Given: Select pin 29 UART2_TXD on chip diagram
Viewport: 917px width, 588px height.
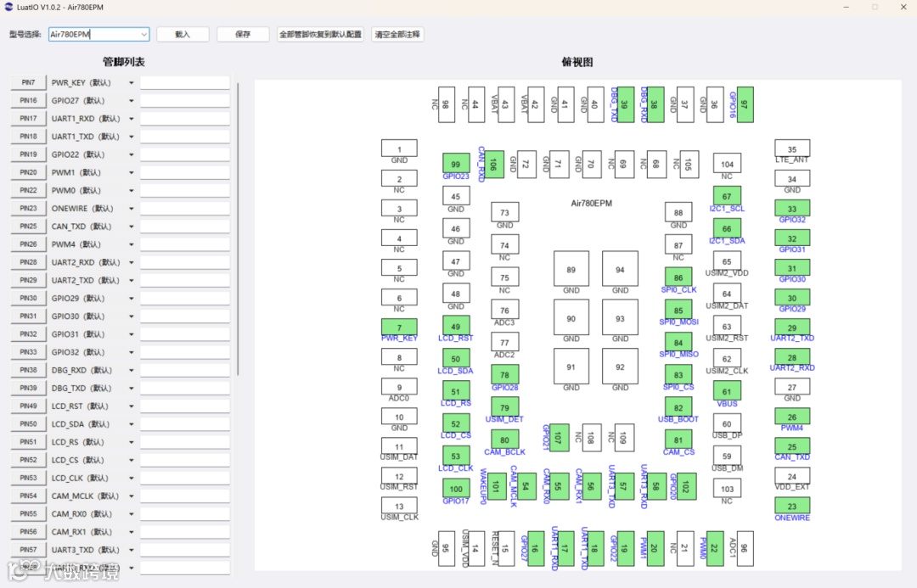Looking at the screenshot, I should (792, 328).
